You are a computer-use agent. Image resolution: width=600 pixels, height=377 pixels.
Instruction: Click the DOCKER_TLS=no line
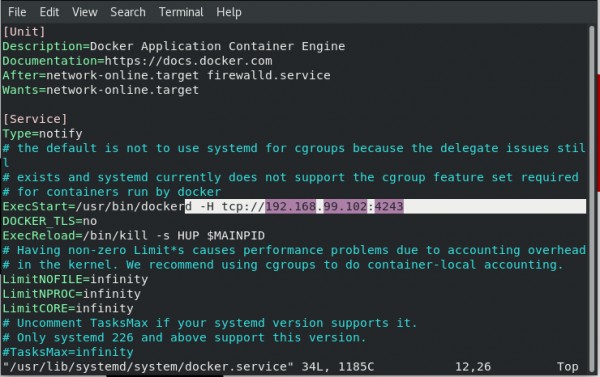(50, 221)
